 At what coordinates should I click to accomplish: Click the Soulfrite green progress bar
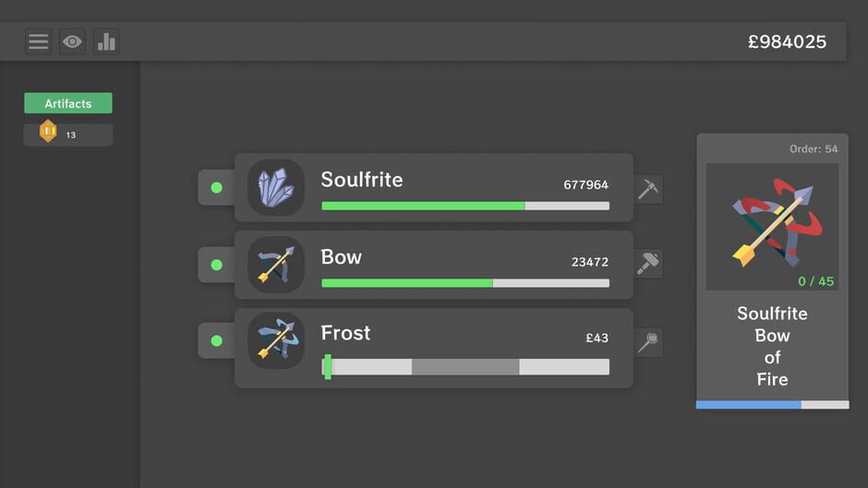coord(464,206)
